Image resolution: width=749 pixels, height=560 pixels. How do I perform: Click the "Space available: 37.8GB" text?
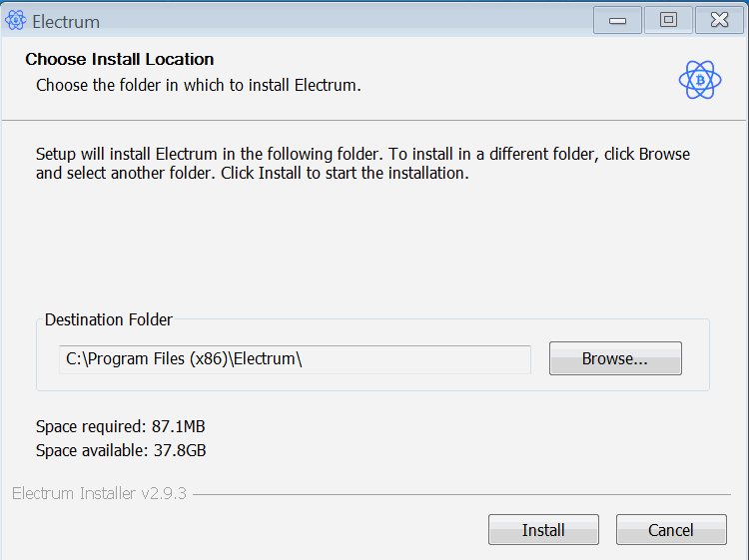[122, 450]
